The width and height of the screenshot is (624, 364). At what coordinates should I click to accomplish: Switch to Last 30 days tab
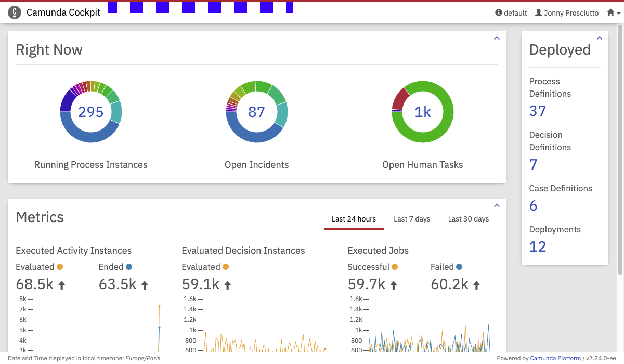tap(469, 219)
